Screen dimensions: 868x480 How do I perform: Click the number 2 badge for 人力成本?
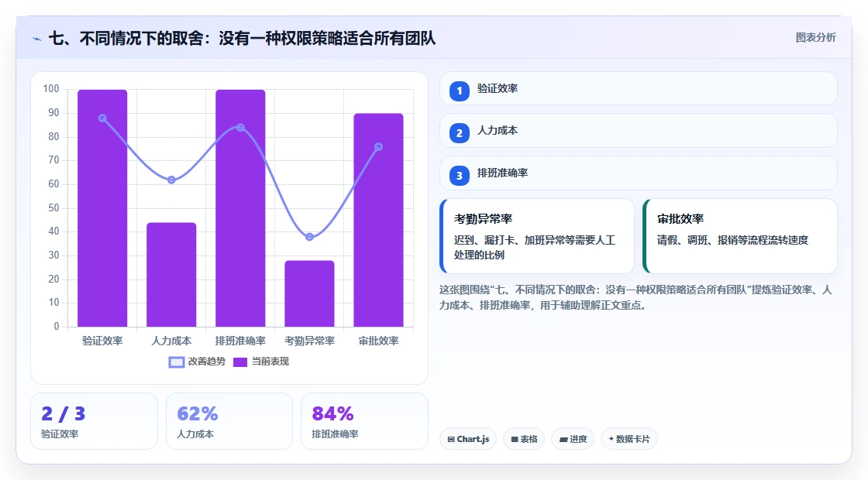tap(459, 132)
